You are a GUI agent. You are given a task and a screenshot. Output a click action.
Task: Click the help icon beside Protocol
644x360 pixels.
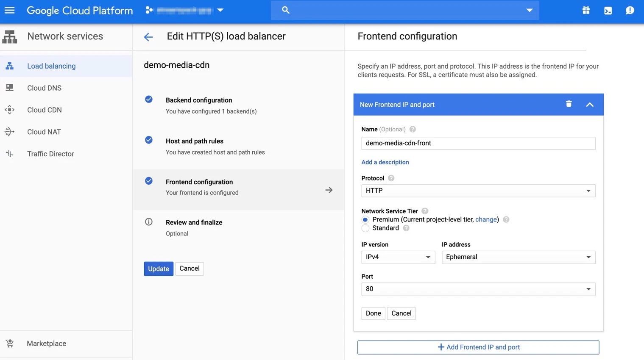391,178
